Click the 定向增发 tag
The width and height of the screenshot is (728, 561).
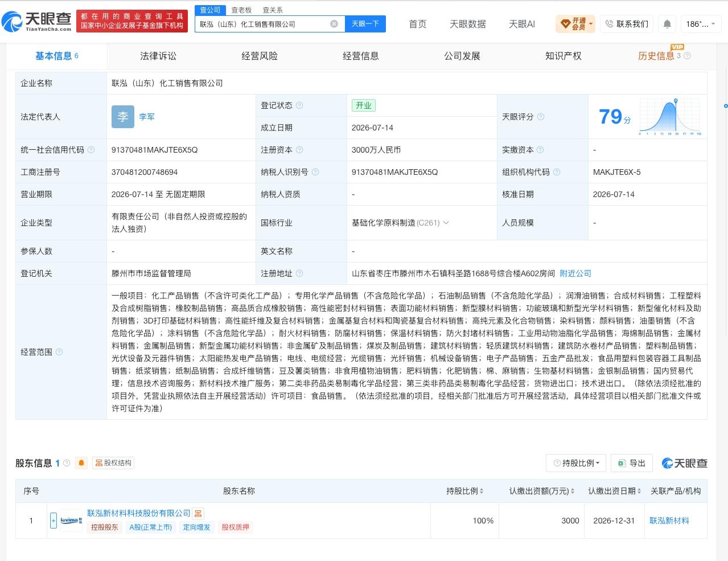[x=197, y=527]
